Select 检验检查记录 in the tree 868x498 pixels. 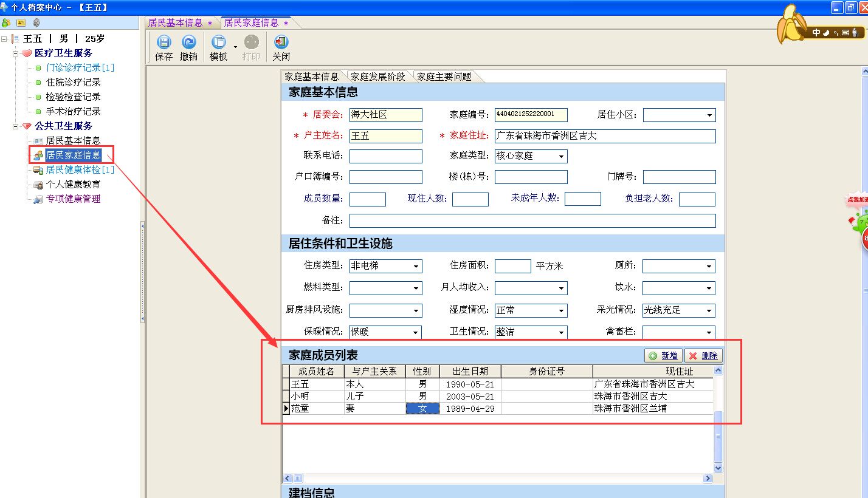74,97
